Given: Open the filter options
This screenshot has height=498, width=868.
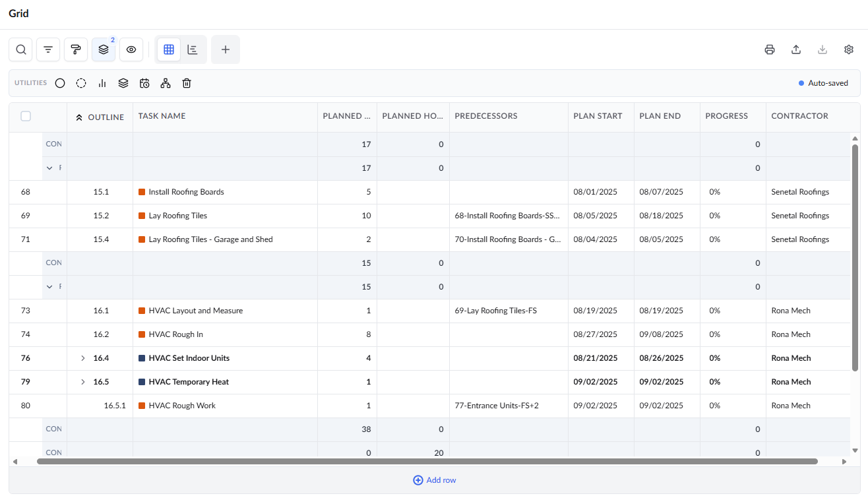Looking at the screenshot, I should coord(48,49).
